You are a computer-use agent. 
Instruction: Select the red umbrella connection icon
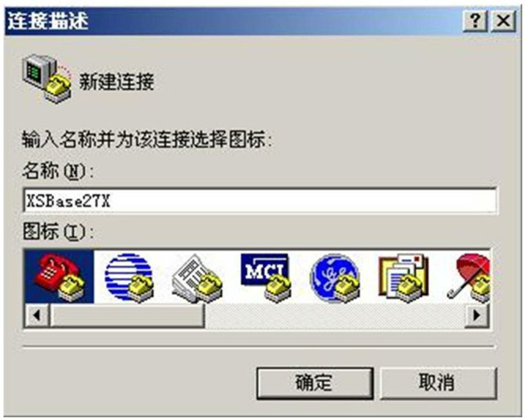coord(469,278)
